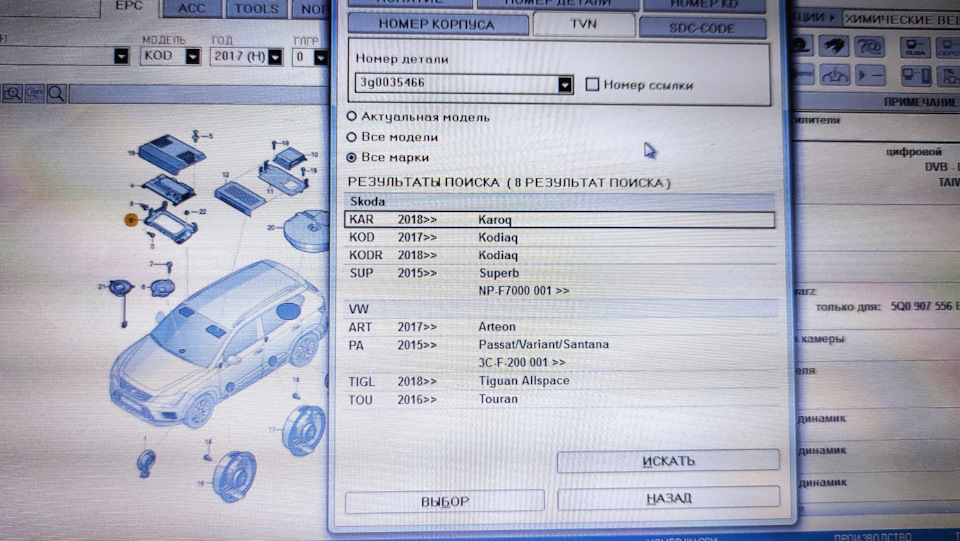The image size is (960, 541).
Task: Click the middle zoom glasses icon
Action: click(34, 94)
